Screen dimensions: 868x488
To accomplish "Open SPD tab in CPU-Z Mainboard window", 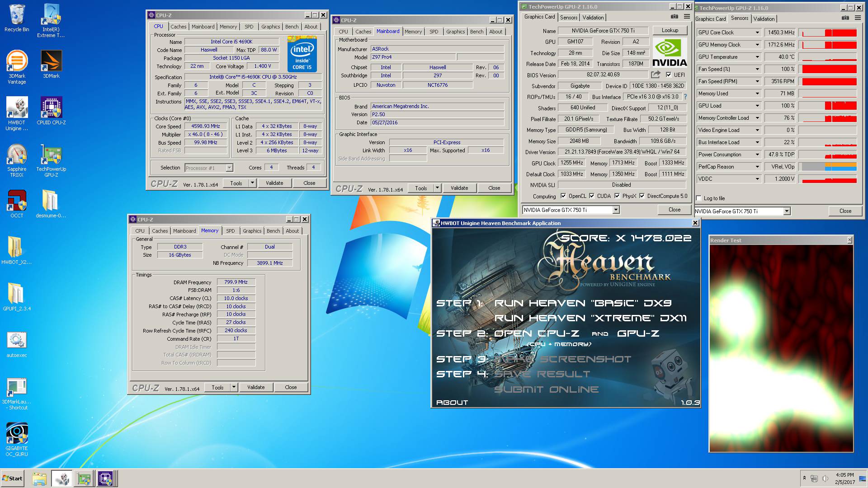I will [x=434, y=32].
